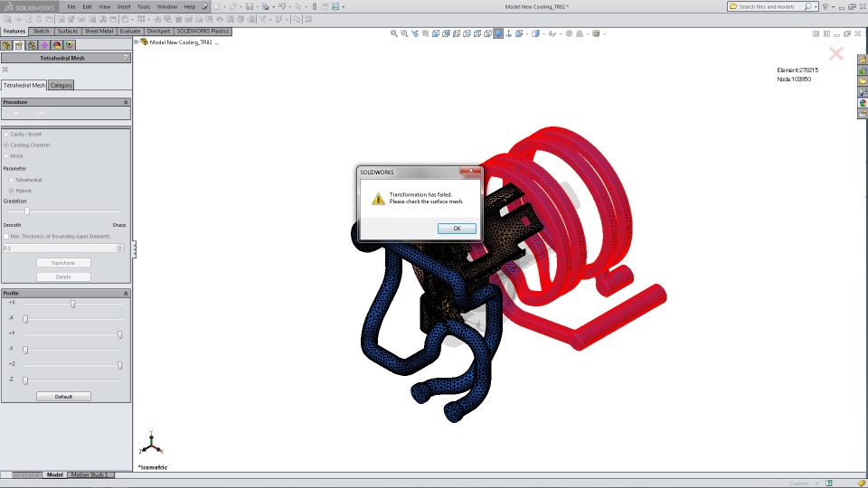Toggle Min. Thickness of Boundary-Layer Elements checkbox
Viewport: 868px width, 488px height.
point(6,236)
